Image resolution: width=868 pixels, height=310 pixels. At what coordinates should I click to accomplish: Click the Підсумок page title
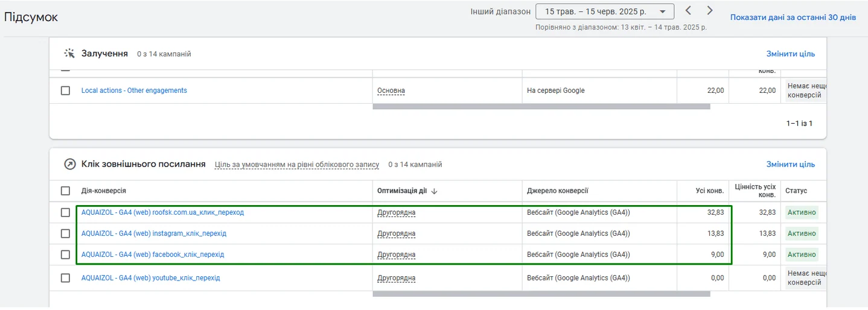click(x=31, y=17)
